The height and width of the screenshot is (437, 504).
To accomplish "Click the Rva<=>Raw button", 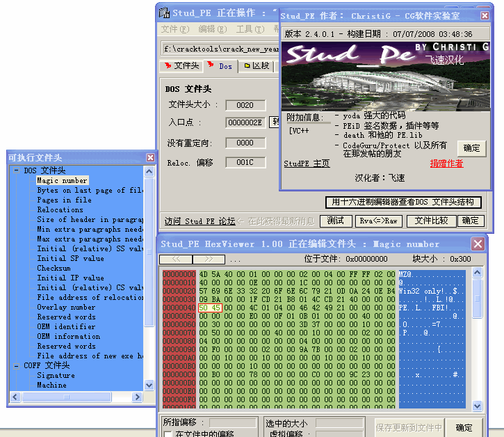I will point(379,221).
